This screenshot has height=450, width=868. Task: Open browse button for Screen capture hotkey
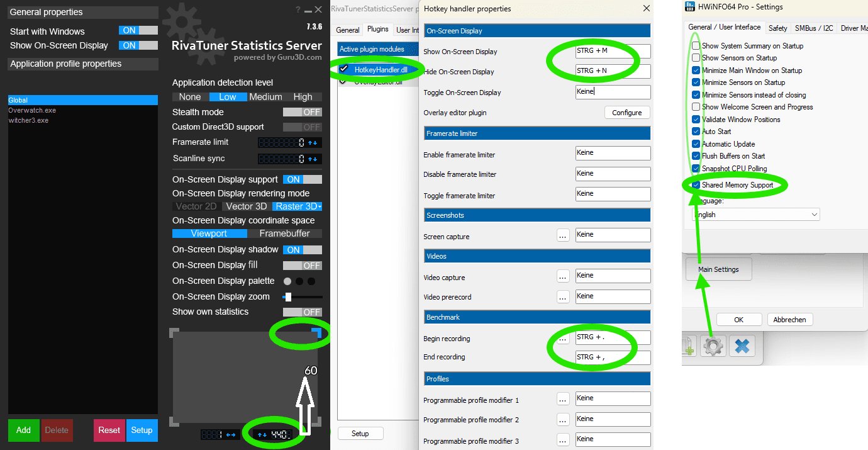[564, 235]
